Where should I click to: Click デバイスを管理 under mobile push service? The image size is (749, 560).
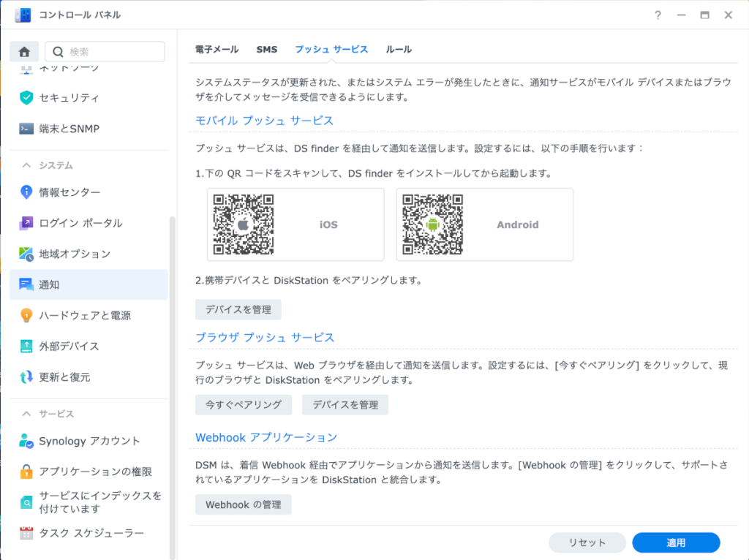(x=238, y=309)
